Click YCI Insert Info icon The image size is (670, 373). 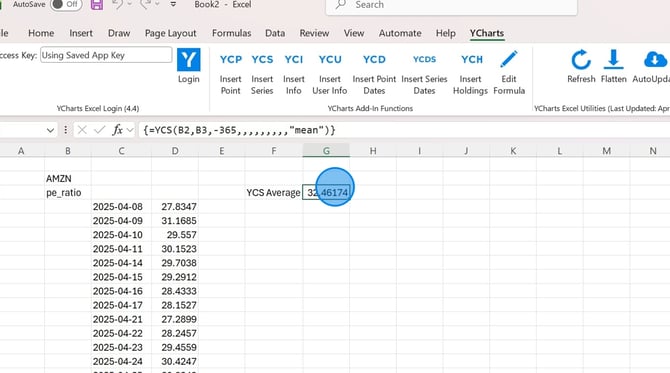coord(294,59)
